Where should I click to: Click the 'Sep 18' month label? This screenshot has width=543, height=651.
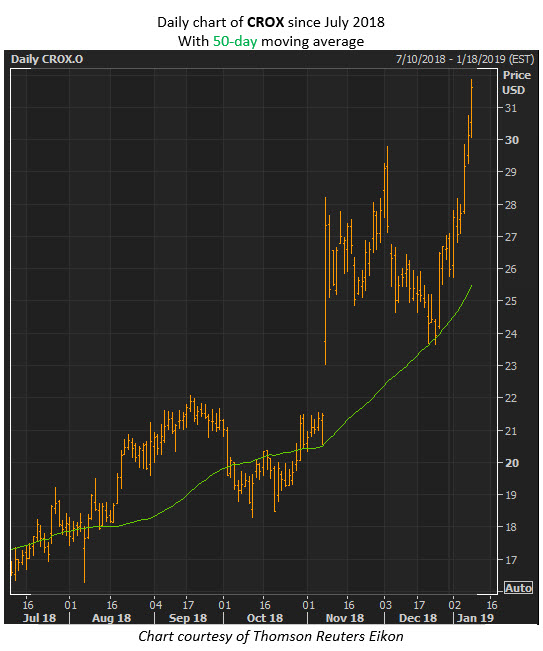pyautogui.click(x=188, y=618)
